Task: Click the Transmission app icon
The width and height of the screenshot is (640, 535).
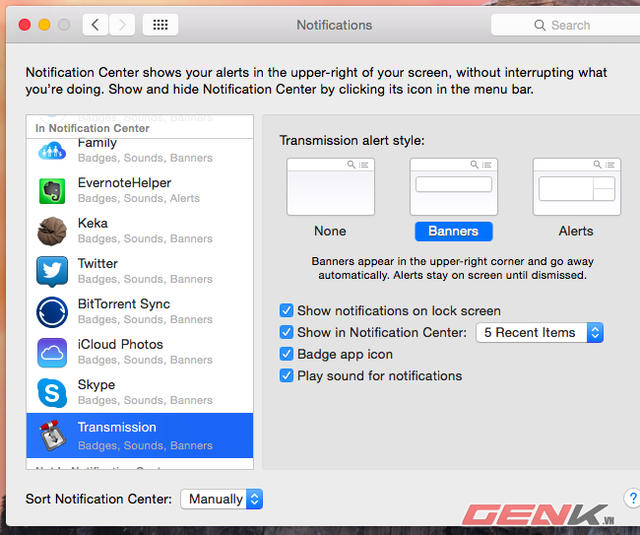Action: click(52, 435)
